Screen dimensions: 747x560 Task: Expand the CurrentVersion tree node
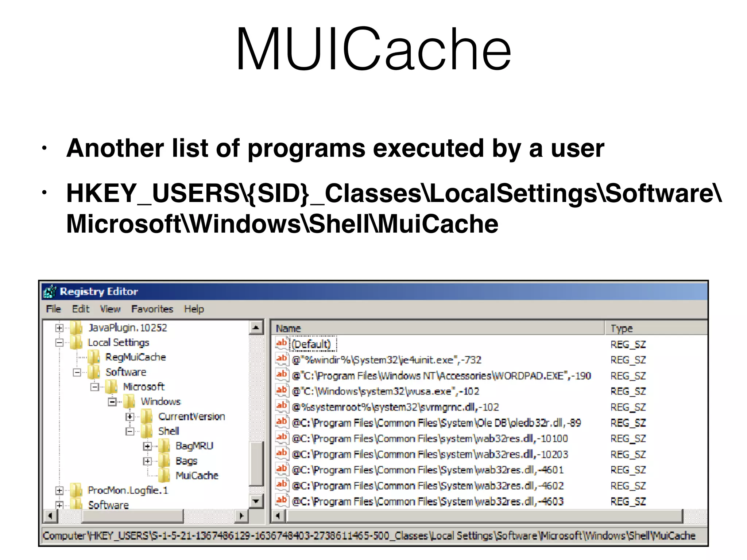[129, 417]
